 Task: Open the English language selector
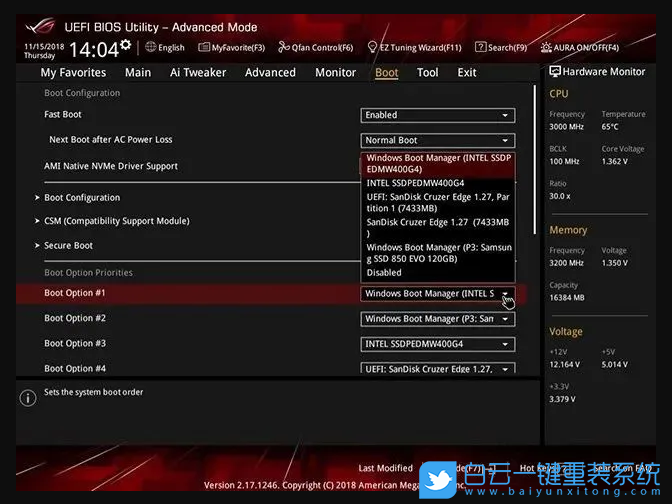pyautogui.click(x=165, y=47)
